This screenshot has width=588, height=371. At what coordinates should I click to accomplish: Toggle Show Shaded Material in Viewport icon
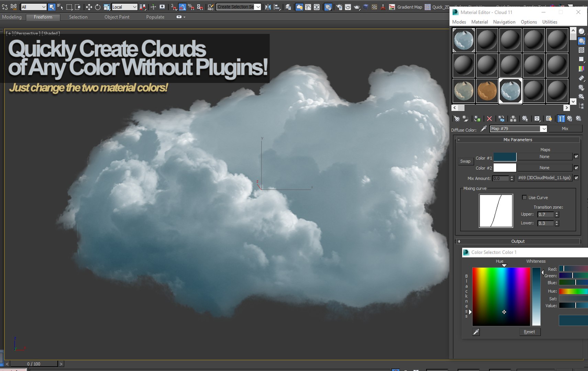pos(549,119)
